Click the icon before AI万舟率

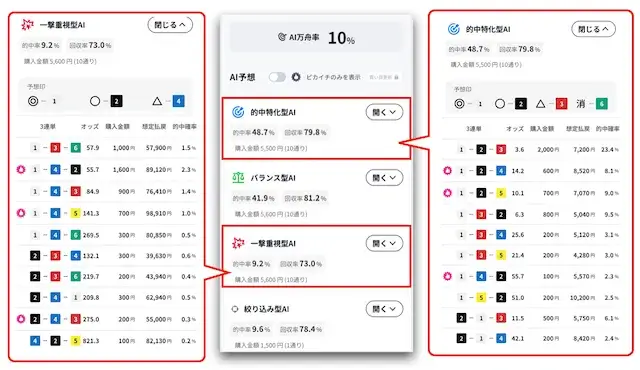point(282,37)
